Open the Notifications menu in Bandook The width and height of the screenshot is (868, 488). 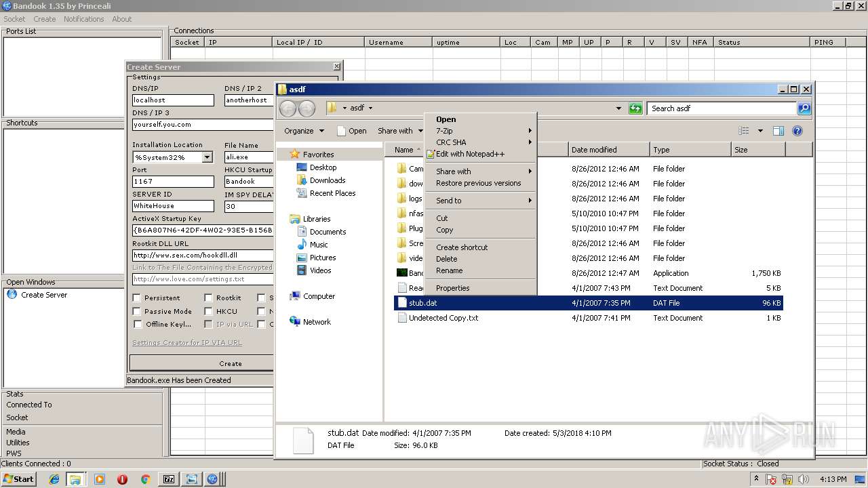83,19
